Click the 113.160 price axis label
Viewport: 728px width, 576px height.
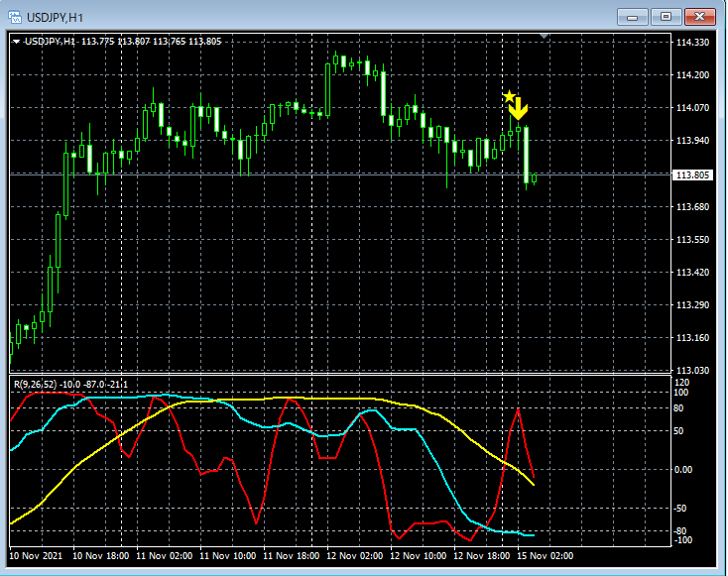click(x=692, y=337)
